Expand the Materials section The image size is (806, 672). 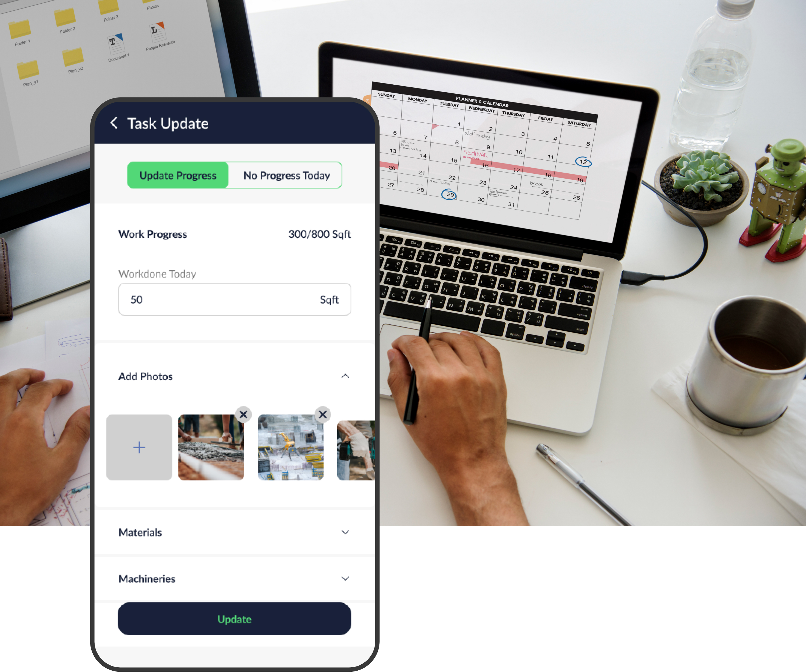click(x=234, y=532)
